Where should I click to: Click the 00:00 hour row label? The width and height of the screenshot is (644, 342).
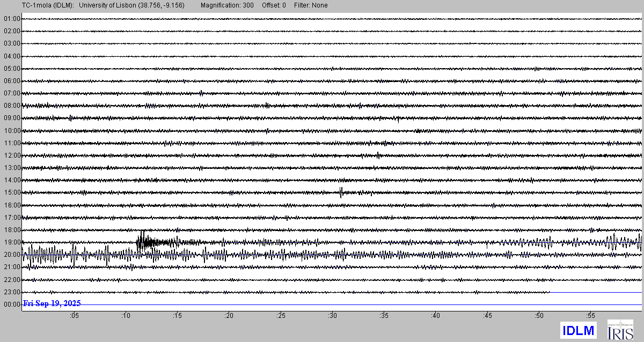12,304
